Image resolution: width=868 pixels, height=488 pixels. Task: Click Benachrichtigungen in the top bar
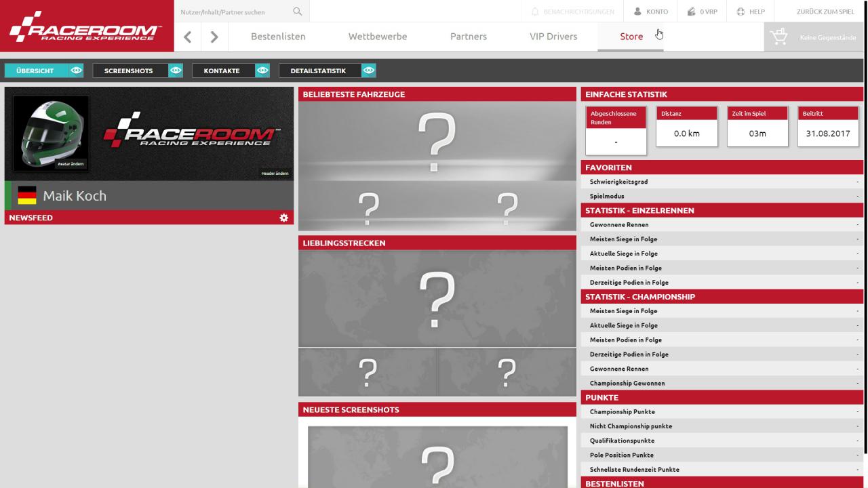point(578,12)
